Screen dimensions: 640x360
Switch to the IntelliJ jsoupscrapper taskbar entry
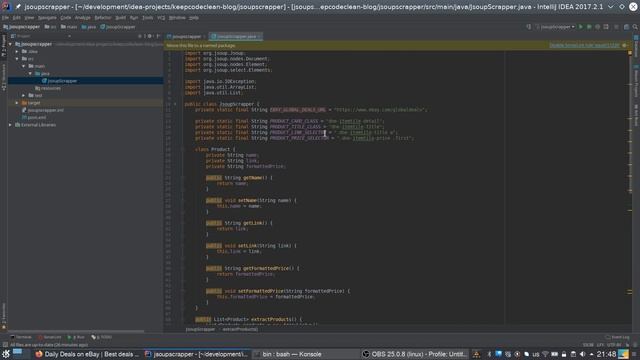pos(196,354)
